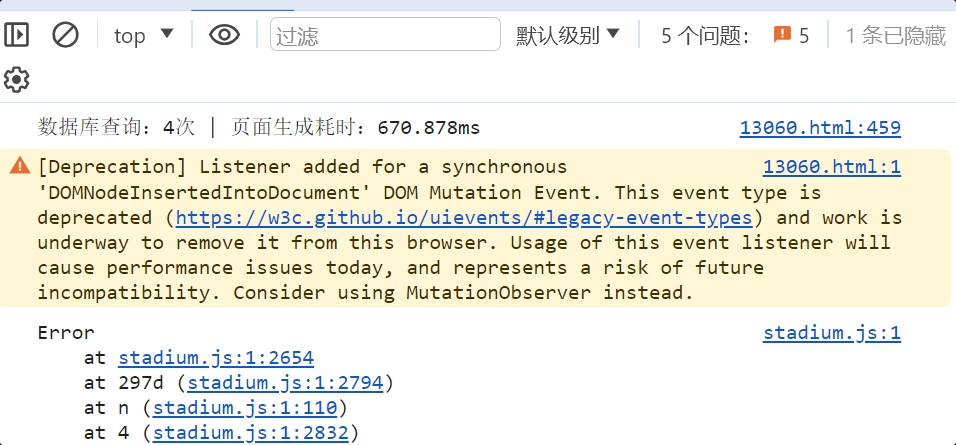Open console settings gear icon
The width and height of the screenshot is (956, 445).
(16, 80)
